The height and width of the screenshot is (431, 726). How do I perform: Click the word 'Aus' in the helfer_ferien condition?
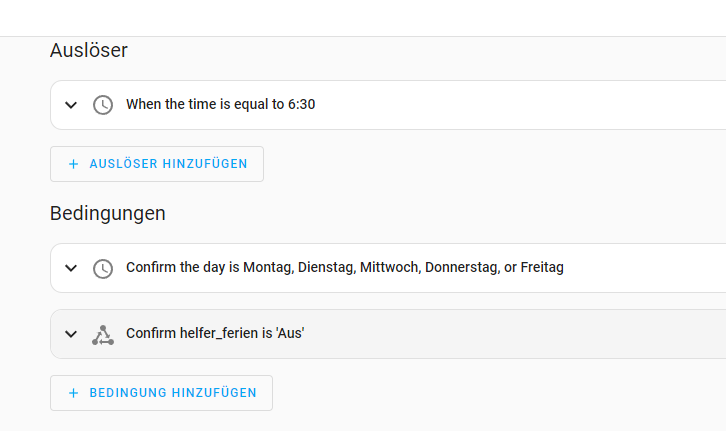coord(290,333)
